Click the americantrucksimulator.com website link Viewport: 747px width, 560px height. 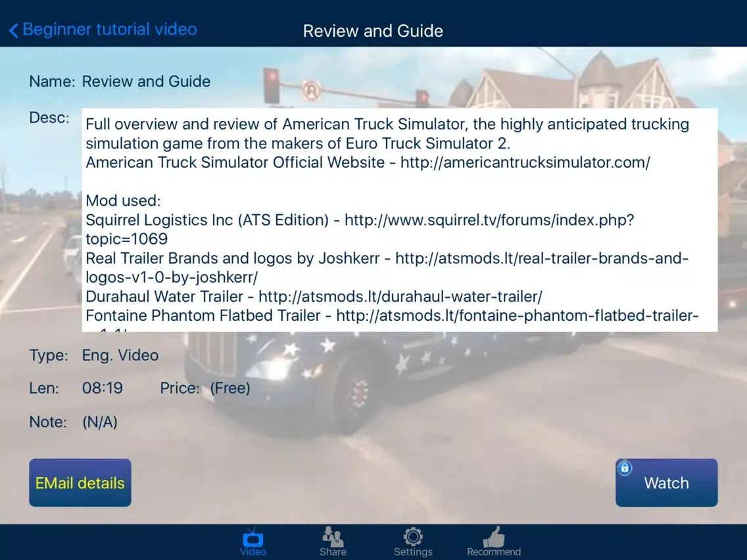[525, 162]
